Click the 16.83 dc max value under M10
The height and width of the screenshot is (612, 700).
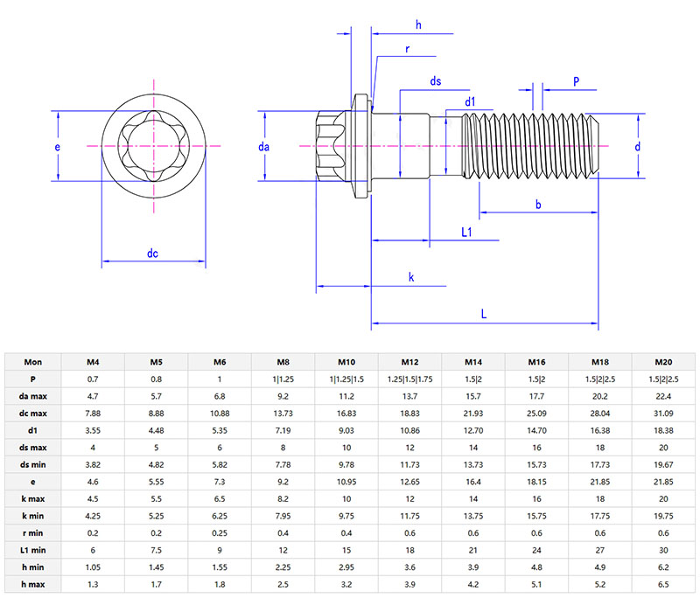pyautogui.click(x=346, y=414)
